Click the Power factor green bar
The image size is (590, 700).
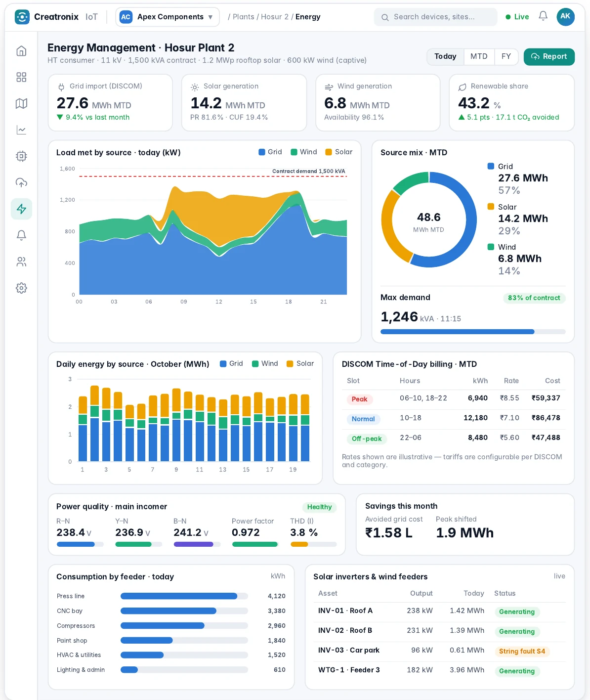point(255,544)
